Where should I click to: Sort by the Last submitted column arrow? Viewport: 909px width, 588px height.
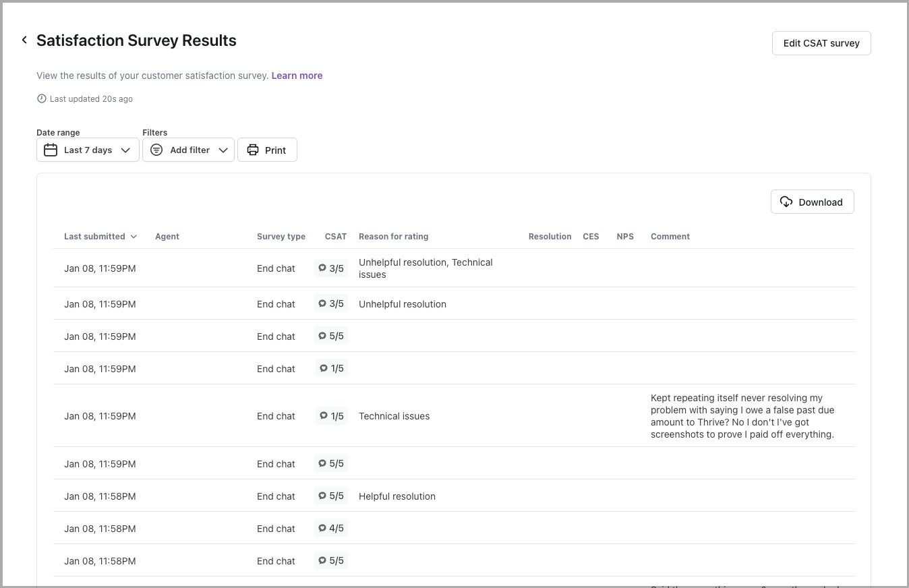[134, 237]
